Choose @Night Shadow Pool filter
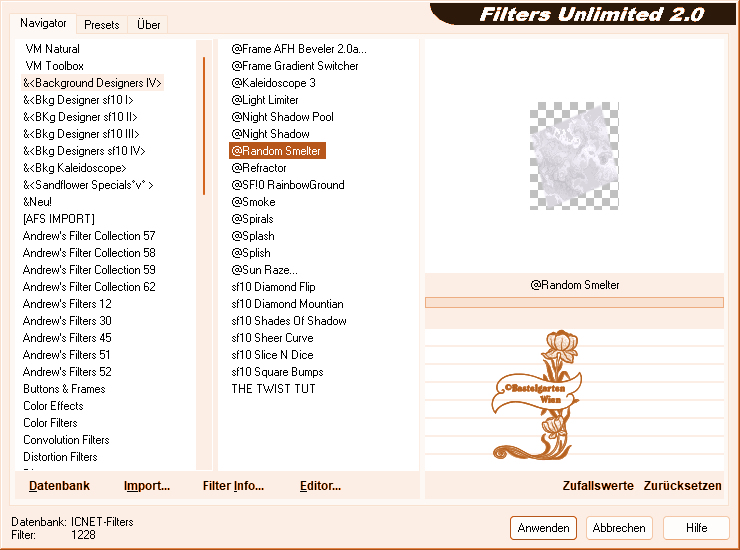The image size is (740, 550). 282,117
